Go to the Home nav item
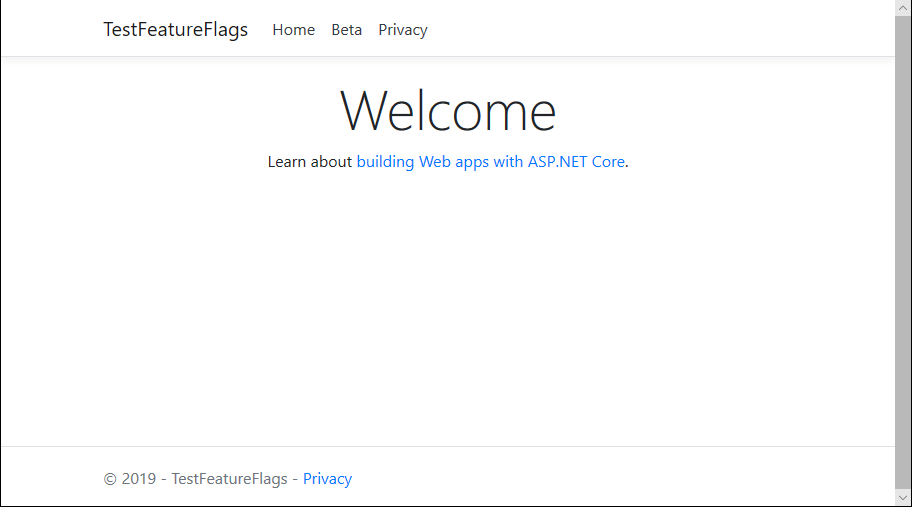 294,30
